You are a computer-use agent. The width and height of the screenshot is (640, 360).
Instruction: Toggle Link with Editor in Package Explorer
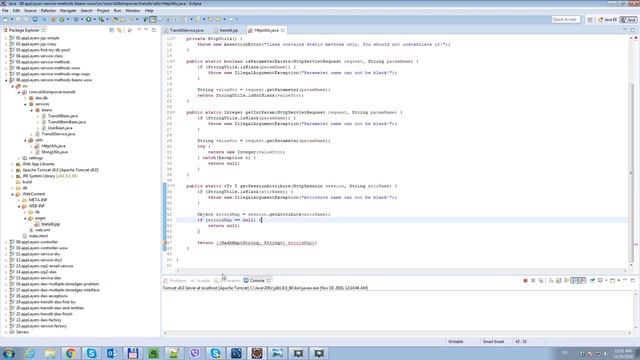pyautogui.click(x=119, y=30)
